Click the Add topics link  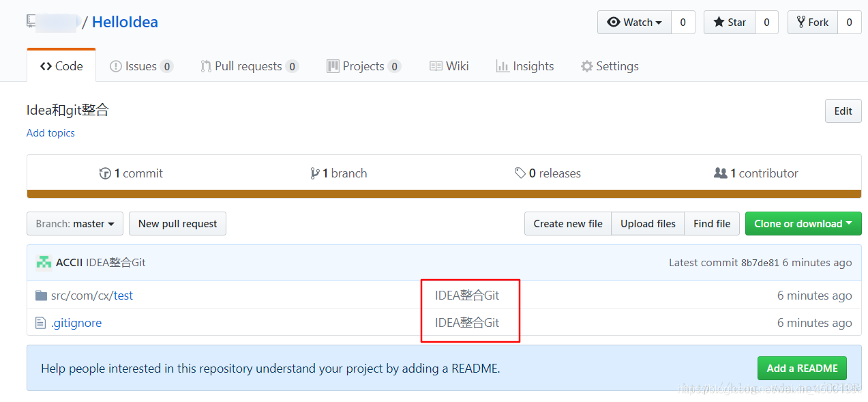[x=50, y=133]
